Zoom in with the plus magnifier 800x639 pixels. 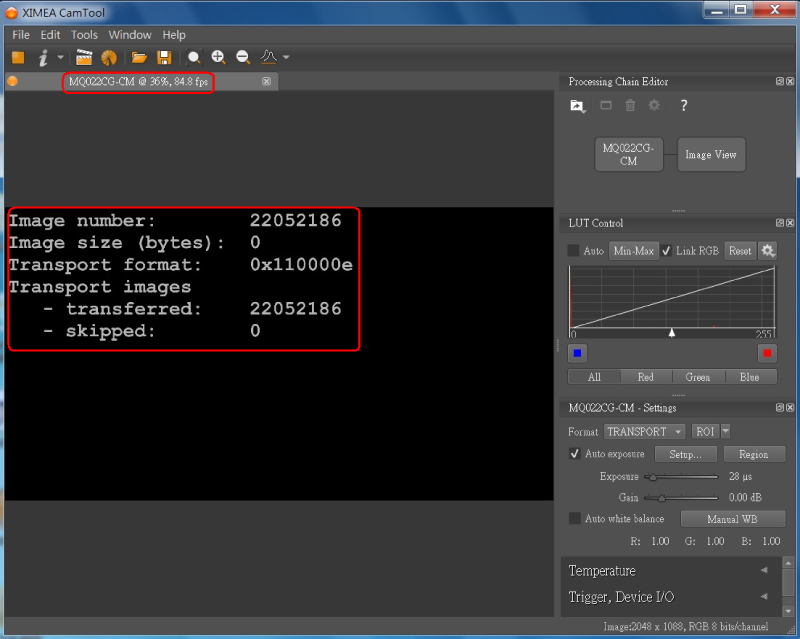(218, 57)
